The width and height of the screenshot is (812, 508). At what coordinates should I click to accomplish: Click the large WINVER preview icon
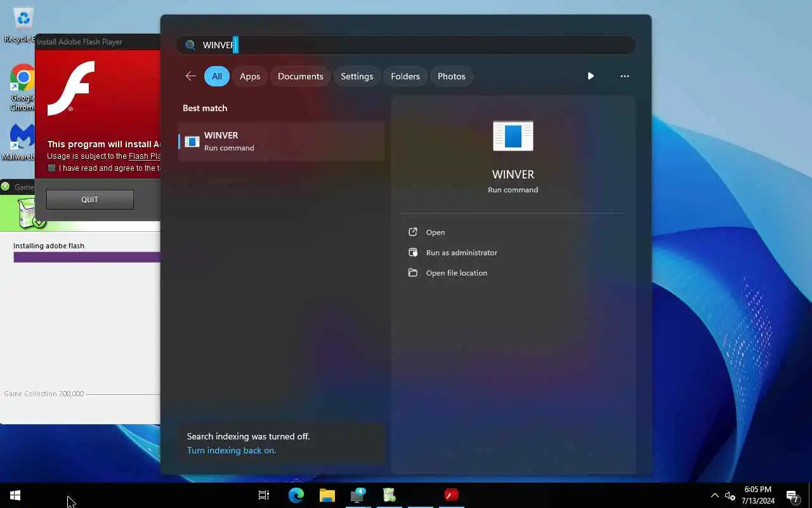513,136
